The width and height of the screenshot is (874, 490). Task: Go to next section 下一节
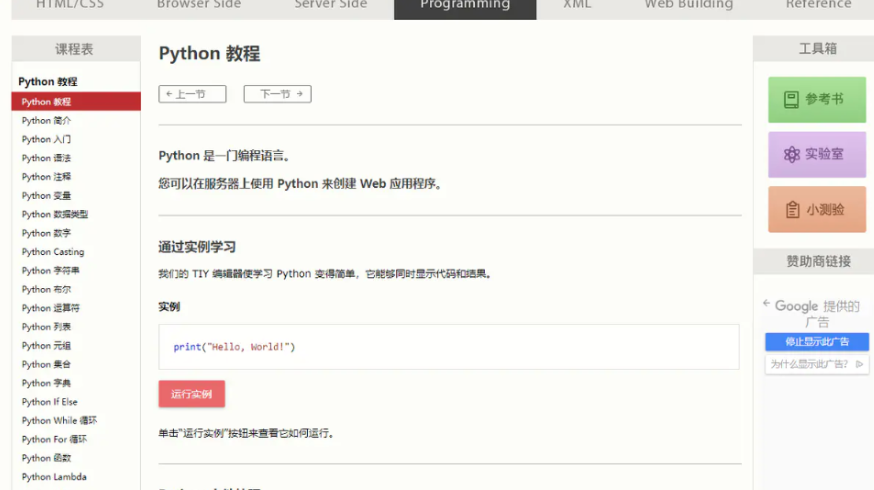coord(278,94)
